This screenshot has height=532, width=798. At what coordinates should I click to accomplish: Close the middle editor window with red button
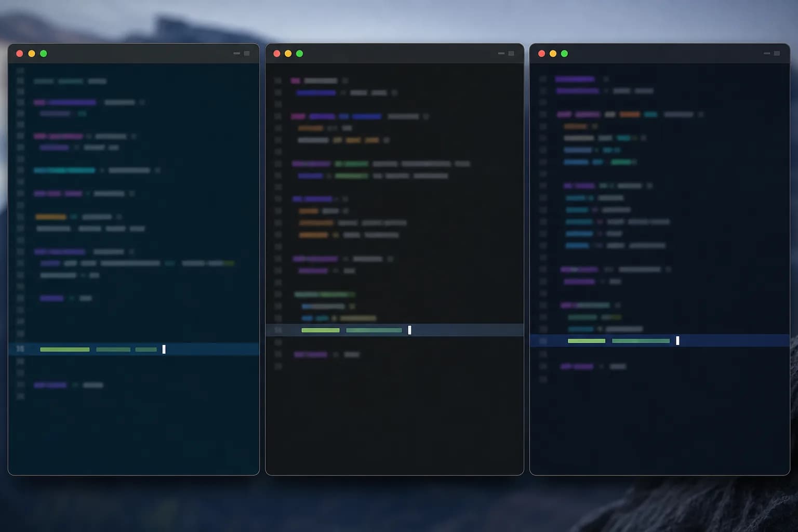click(277, 54)
